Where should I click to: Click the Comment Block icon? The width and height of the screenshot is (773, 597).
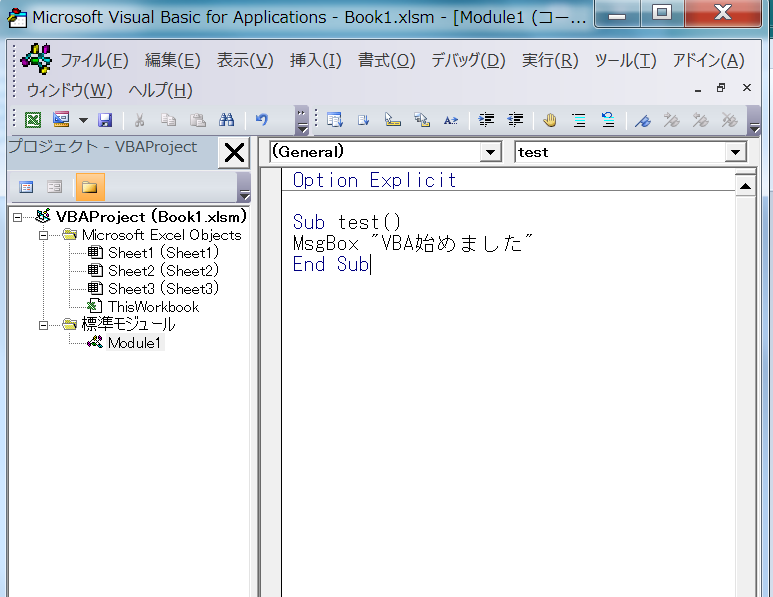click(579, 120)
